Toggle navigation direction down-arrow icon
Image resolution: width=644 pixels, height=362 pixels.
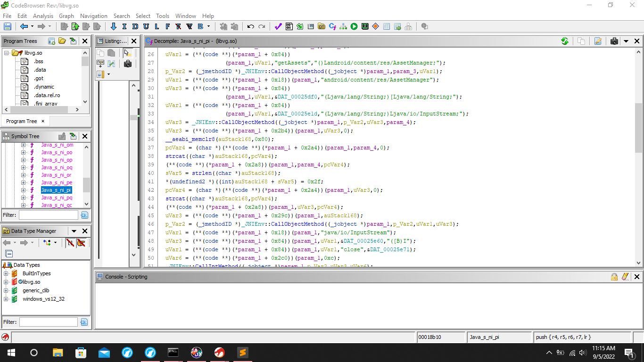(113, 27)
